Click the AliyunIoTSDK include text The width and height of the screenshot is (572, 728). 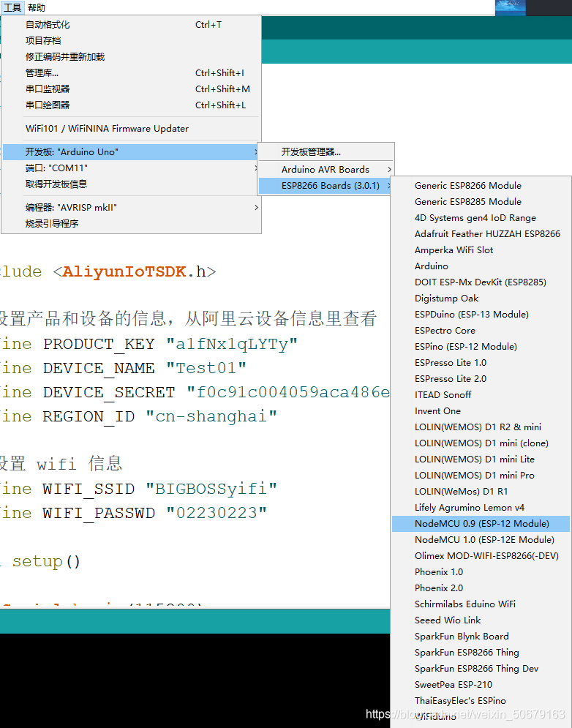pos(124,271)
